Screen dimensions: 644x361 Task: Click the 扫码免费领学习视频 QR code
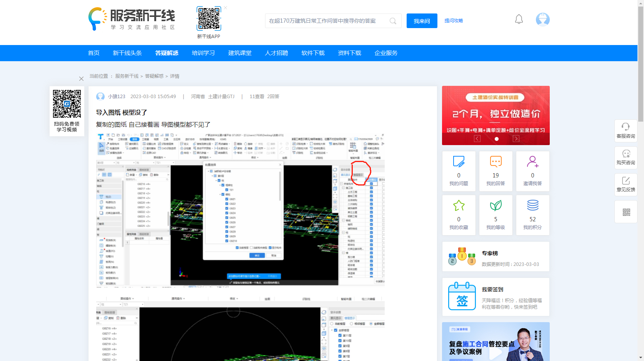click(x=67, y=104)
